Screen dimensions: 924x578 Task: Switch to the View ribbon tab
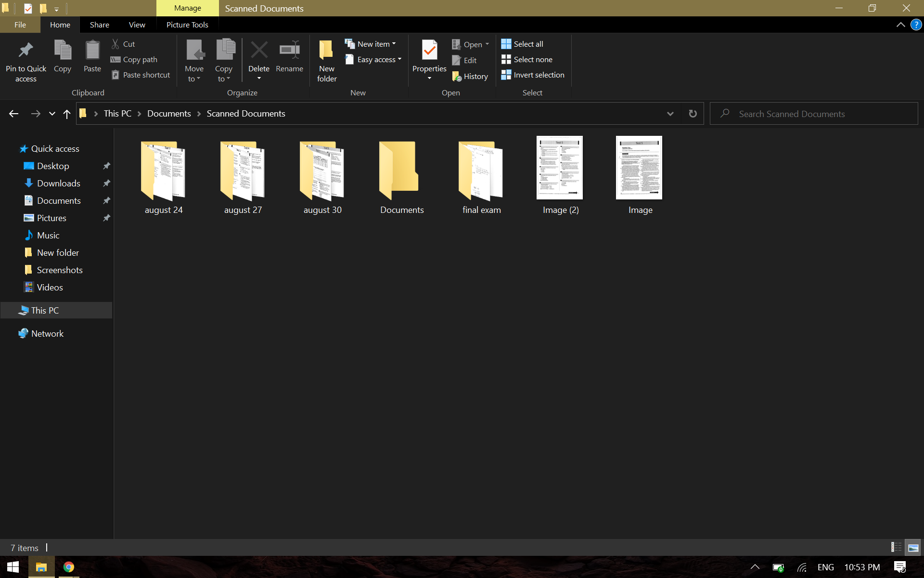[137, 25]
